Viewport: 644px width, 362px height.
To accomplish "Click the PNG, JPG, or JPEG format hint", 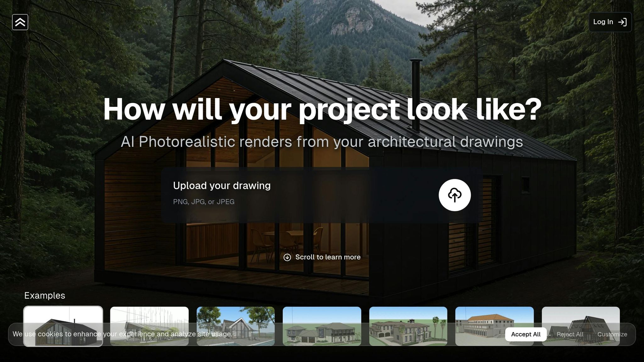I will tap(204, 202).
